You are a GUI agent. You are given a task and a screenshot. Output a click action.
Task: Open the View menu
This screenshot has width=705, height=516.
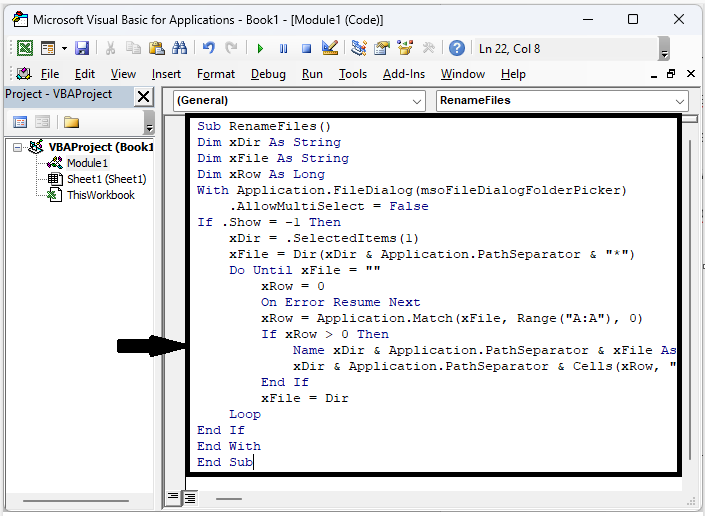click(123, 74)
